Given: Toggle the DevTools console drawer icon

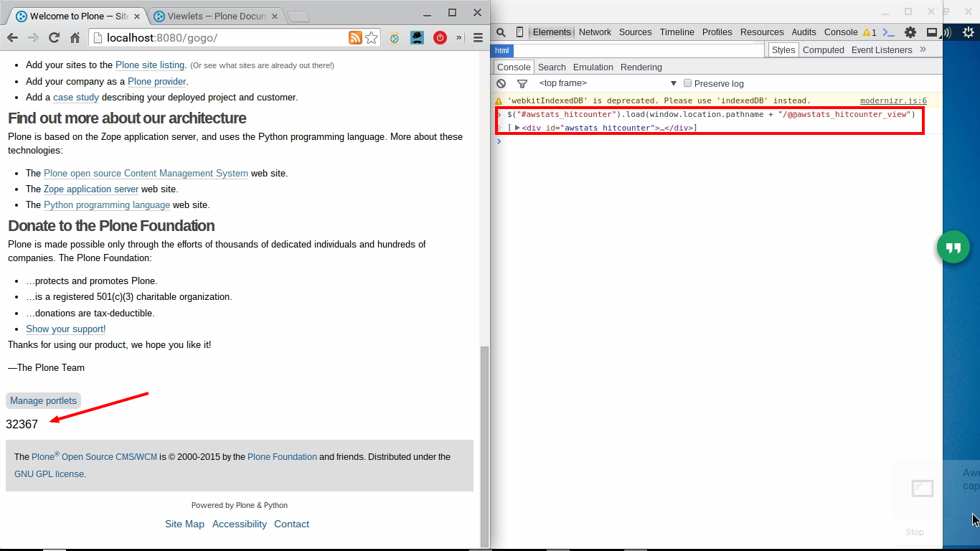Looking at the screenshot, I should [888, 32].
